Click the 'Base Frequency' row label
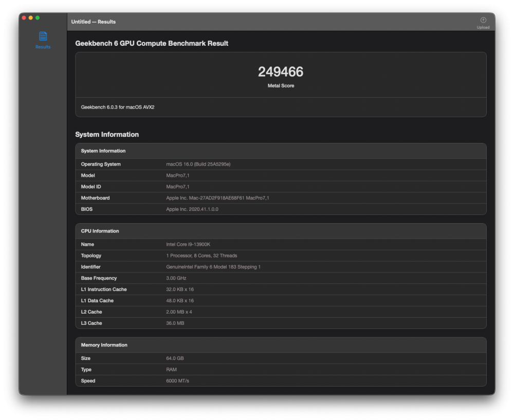Image resolution: width=514 pixels, height=420 pixels. (99, 278)
